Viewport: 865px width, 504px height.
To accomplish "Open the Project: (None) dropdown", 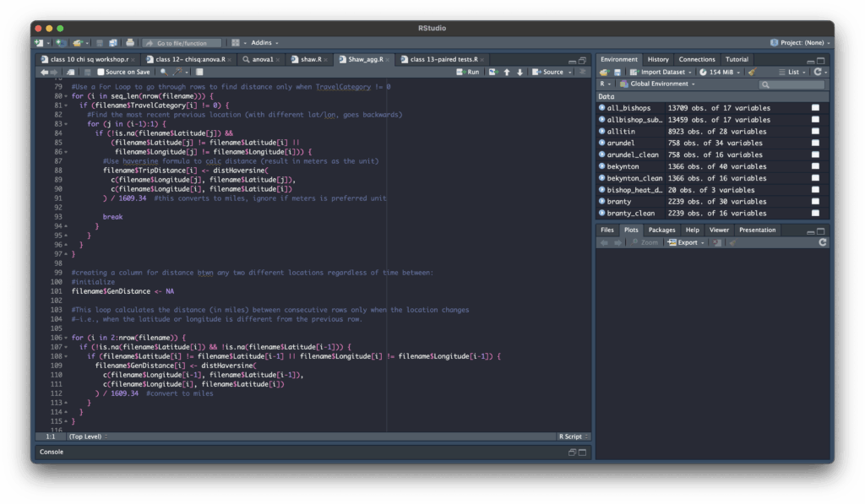I will pos(800,42).
